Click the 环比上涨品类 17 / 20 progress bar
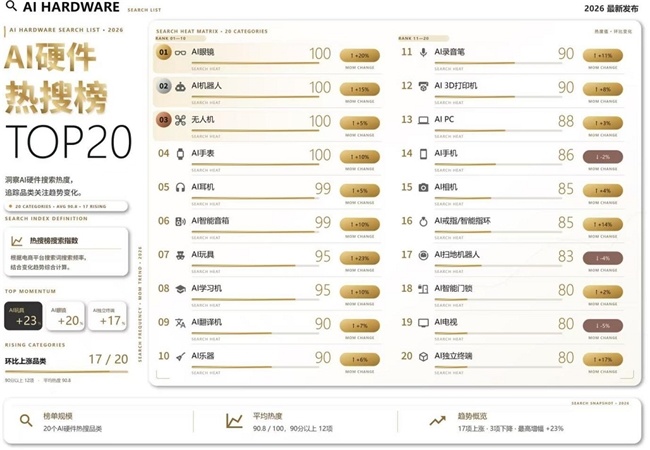 pos(66,372)
